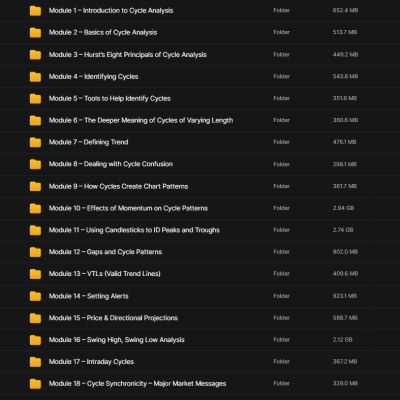Image resolution: width=400 pixels, height=400 pixels.
Task: Click the Module 13 folder icon
Action: click(x=35, y=274)
